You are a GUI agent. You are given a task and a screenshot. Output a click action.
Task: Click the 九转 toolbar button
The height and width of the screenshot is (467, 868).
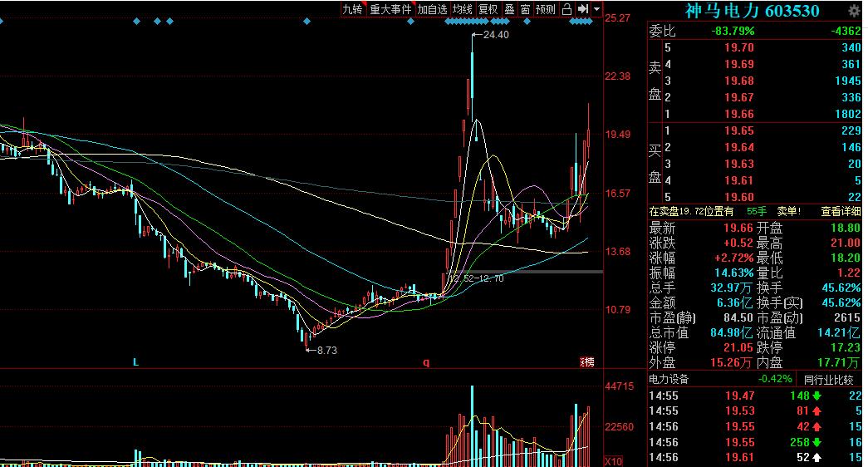pos(353,9)
